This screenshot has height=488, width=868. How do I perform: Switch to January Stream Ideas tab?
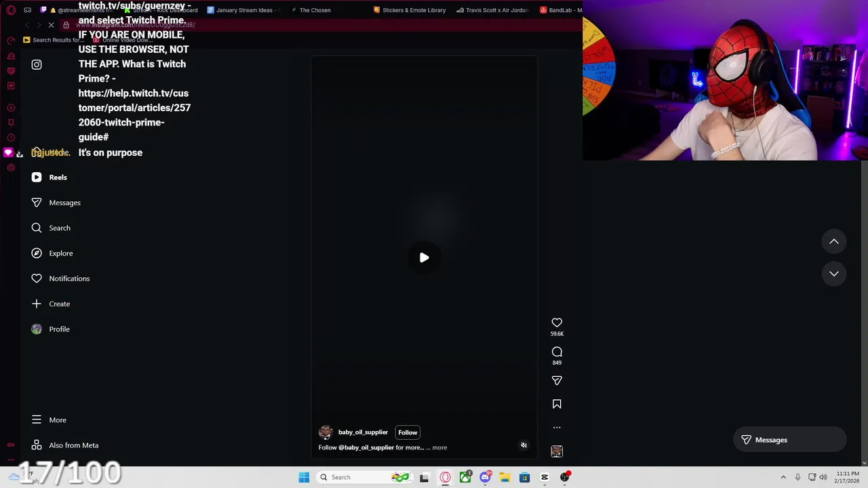click(x=243, y=10)
